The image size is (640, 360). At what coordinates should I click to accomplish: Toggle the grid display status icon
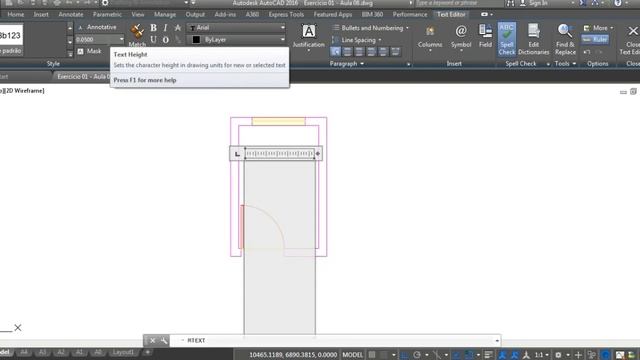click(372, 355)
